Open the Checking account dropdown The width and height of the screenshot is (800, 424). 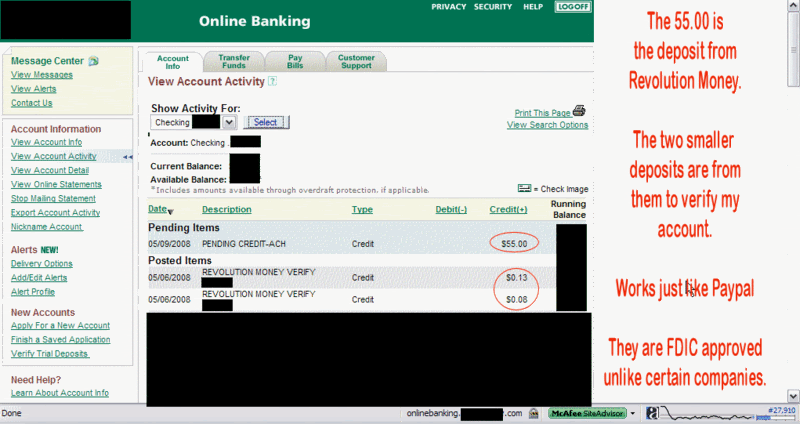click(229, 122)
